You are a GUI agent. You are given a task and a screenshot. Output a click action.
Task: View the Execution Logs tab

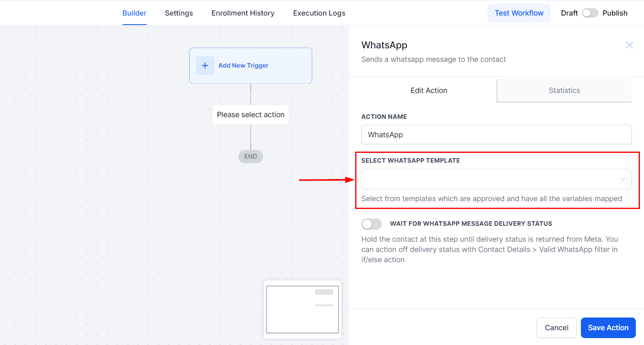(x=319, y=13)
